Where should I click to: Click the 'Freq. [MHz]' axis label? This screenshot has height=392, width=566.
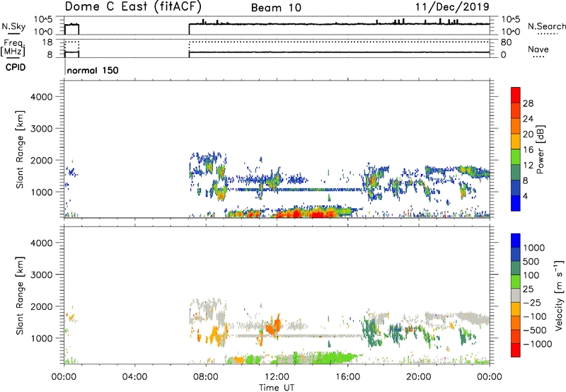(13, 47)
